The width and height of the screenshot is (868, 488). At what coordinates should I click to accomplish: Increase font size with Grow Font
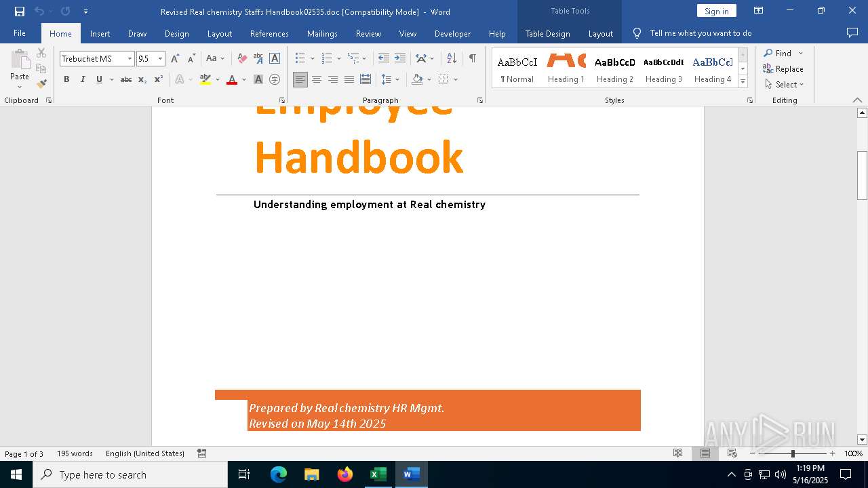[x=175, y=59]
